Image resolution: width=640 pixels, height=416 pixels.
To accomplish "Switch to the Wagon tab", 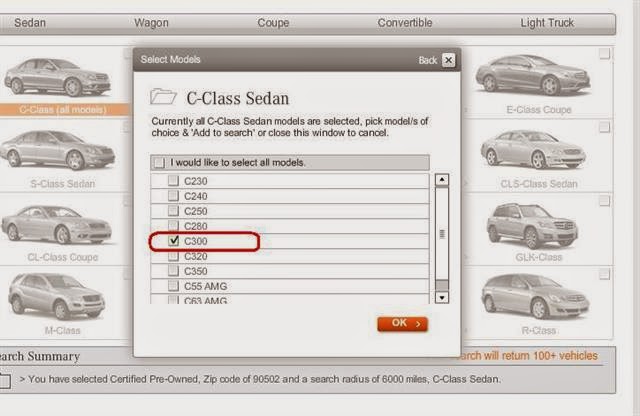I will pyautogui.click(x=151, y=23).
